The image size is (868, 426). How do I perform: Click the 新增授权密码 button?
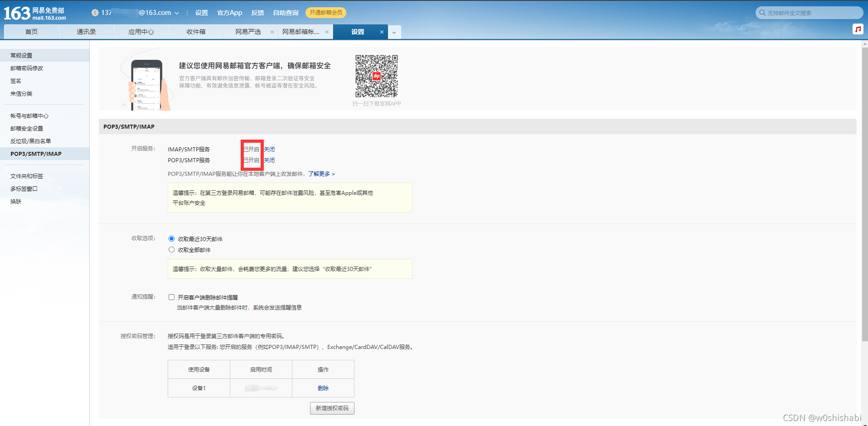pyautogui.click(x=332, y=408)
